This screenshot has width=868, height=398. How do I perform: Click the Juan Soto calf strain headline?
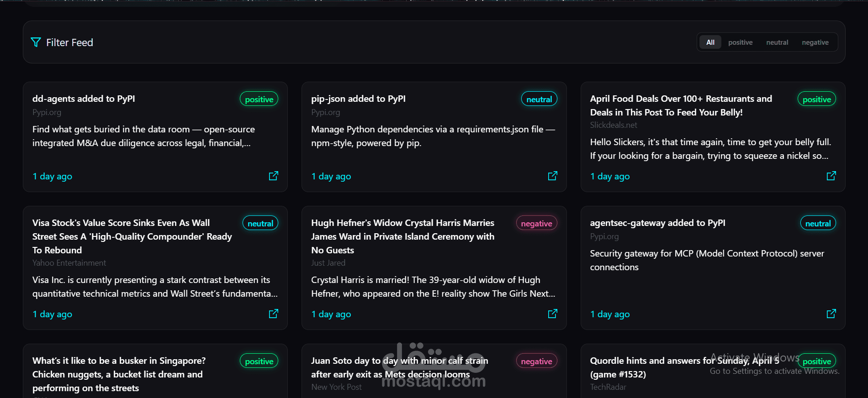pyautogui.click(x=399, y=367)
